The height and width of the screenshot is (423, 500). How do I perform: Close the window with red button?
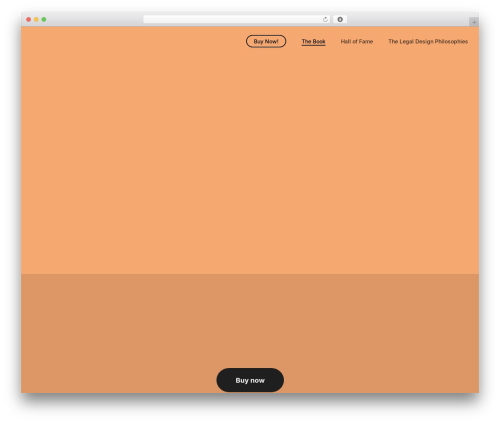[29, 20]
